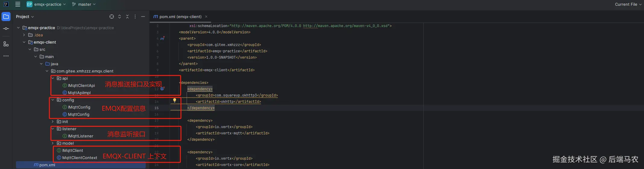Click the Select Opened File target icon
644x169 pixels.
112,17
